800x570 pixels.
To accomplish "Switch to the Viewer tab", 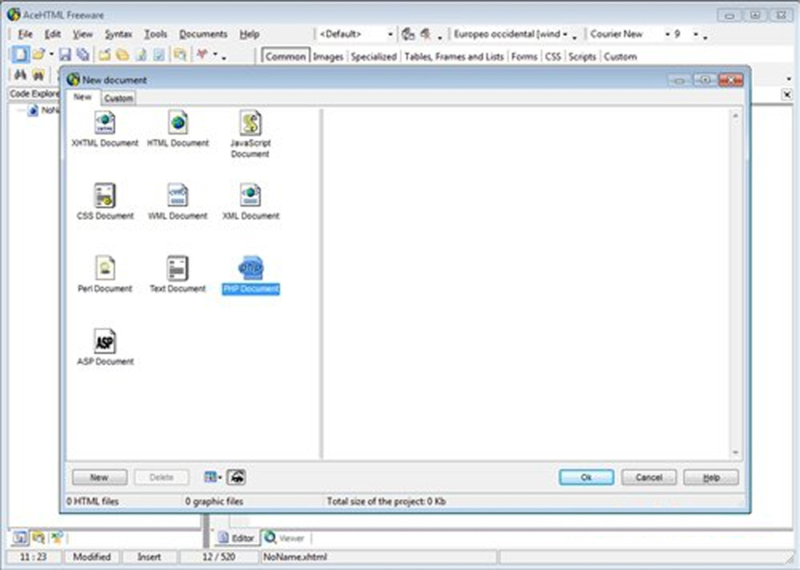I will (285, 538).
